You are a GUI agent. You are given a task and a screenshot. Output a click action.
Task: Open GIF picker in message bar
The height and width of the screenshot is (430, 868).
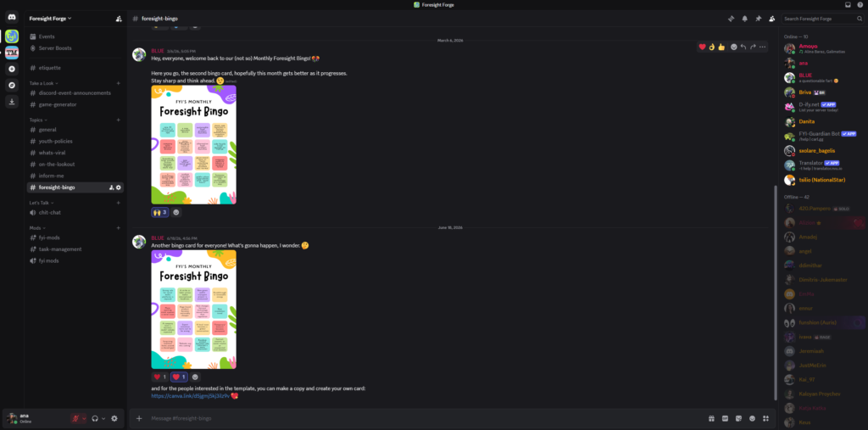tap(726, 418)
